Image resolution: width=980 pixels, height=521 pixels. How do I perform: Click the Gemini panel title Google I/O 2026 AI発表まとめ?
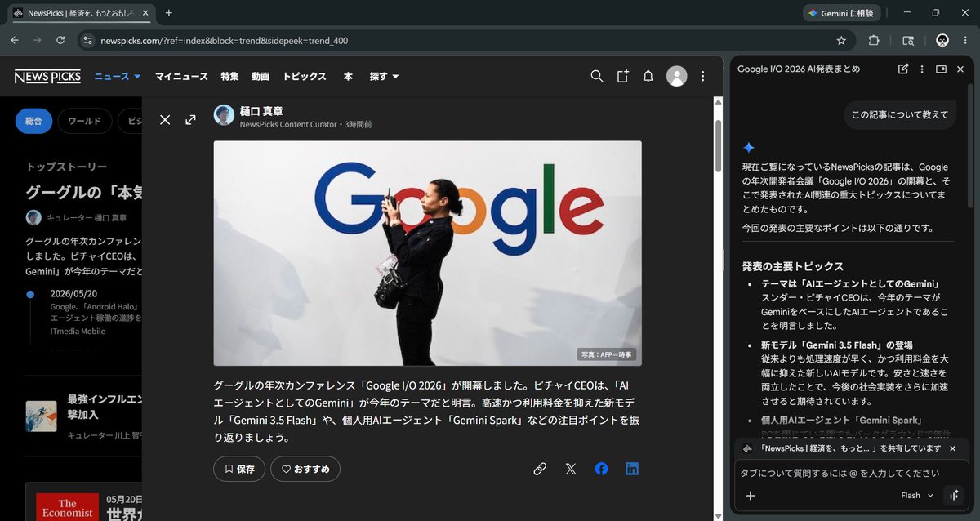[x=799, y=69]
